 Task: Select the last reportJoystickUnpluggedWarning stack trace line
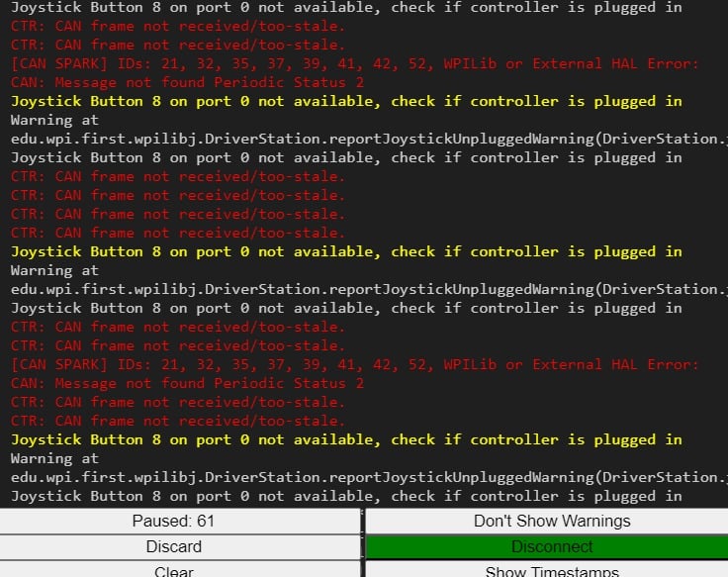pyautogui.click(x=369, y=477)
